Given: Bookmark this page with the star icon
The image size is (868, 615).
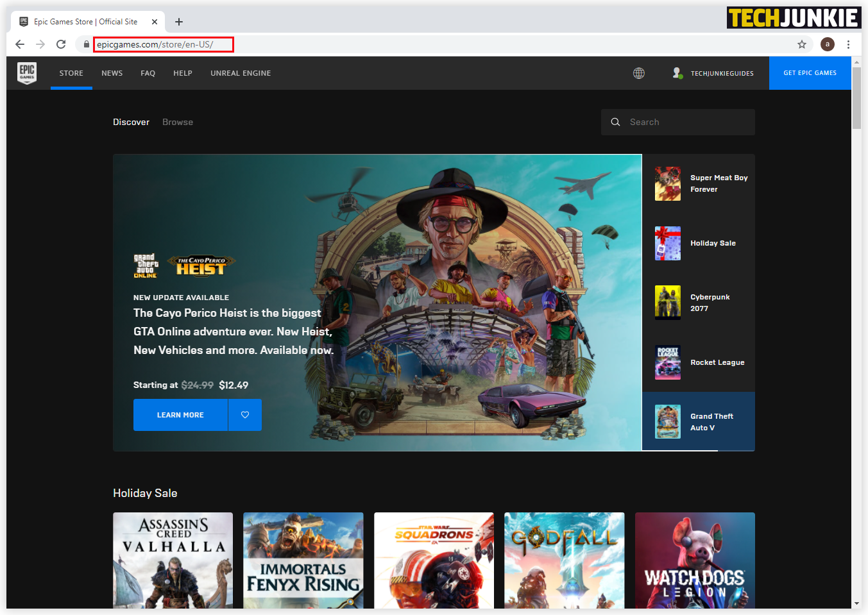Looking at the screenshot, I should 801,44.
